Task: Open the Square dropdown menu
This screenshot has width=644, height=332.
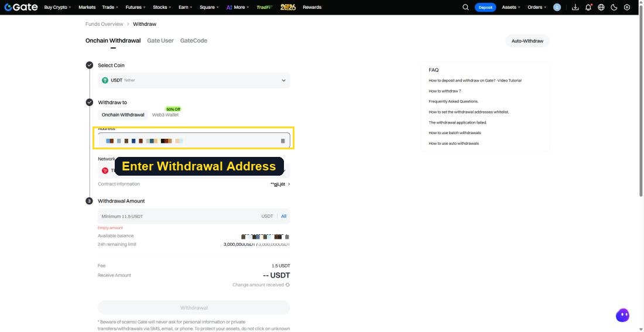Action: coord(209,7)
